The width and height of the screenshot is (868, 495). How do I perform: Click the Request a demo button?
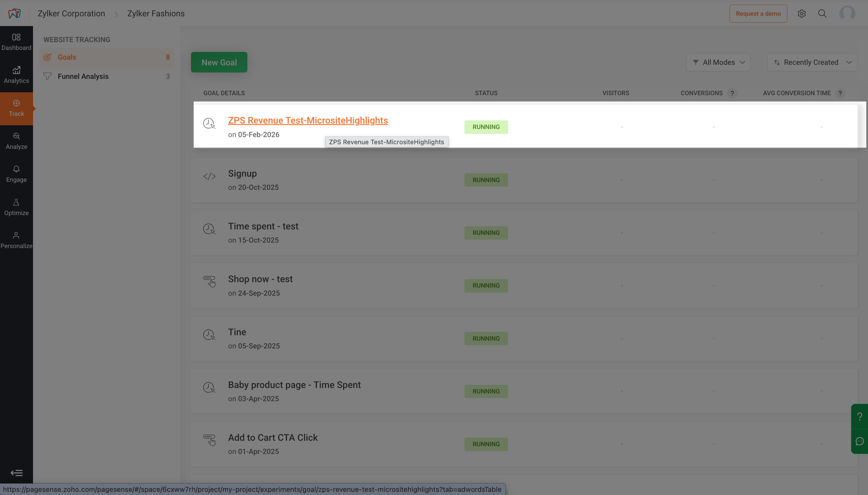click(758, 13)
